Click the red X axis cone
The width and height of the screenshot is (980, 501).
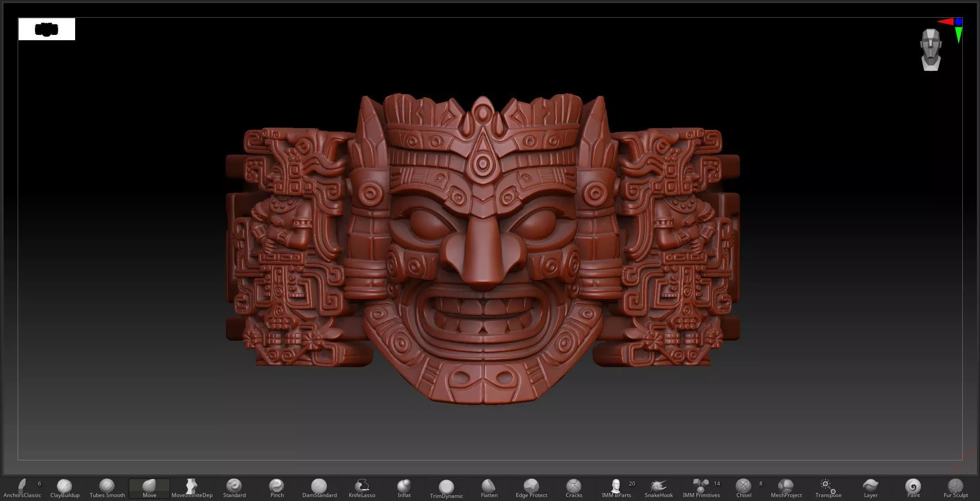pos(945,22)
